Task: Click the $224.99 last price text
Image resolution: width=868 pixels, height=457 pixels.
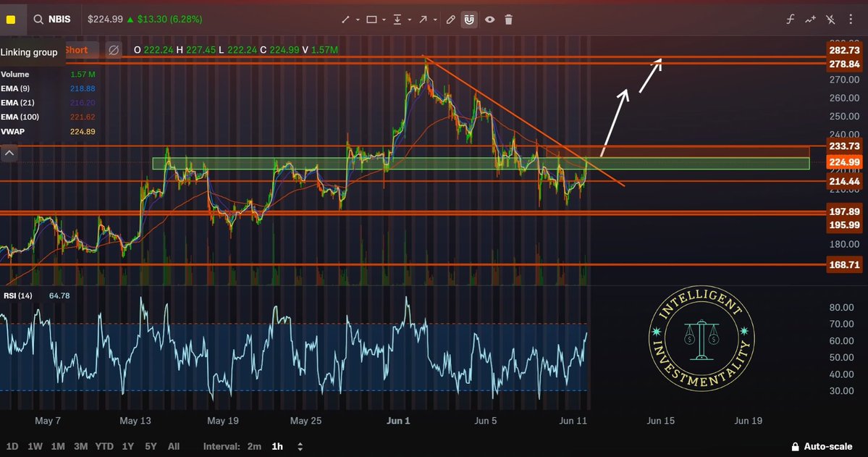Action: (105, 20)
